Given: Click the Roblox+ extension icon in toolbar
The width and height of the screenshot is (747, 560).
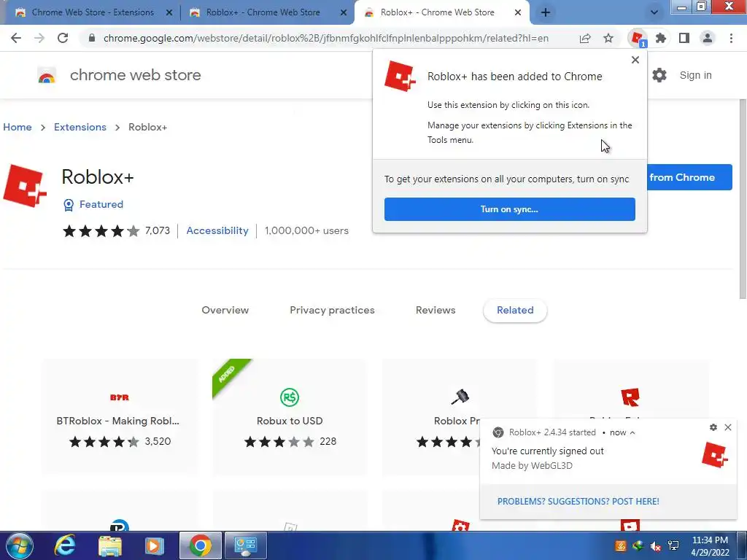Looking at the screenshot, I should click(638, 38).
